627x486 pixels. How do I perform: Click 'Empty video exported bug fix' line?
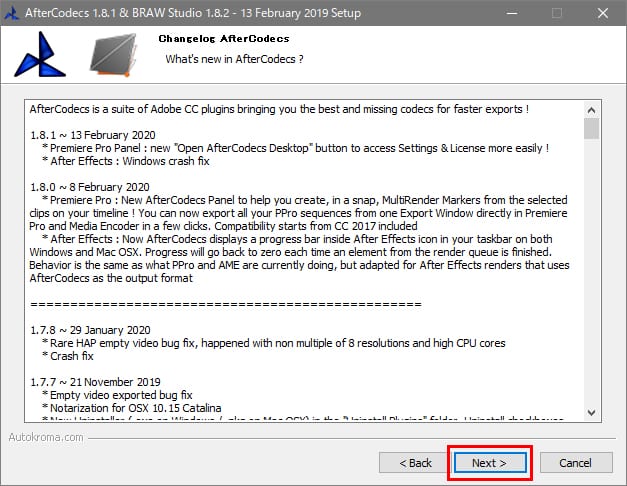117,395
